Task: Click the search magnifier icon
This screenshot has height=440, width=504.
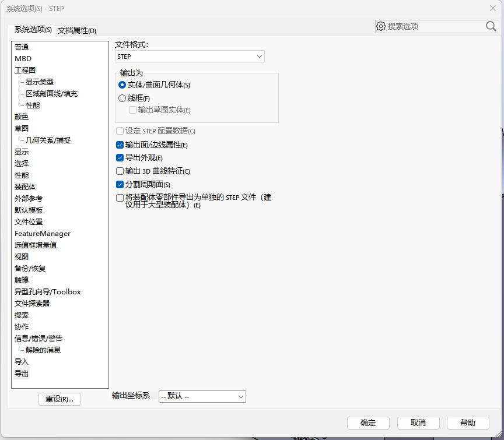Action: click(x=491, y=26)
